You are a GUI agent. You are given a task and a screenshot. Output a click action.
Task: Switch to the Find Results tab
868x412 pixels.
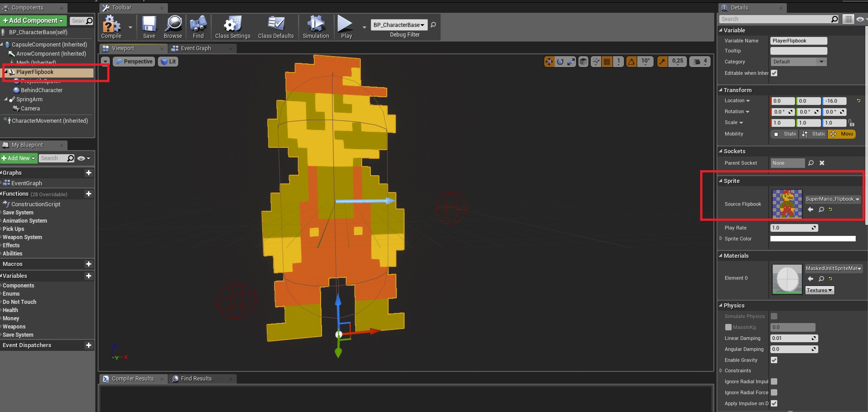[x=196, y=379]
